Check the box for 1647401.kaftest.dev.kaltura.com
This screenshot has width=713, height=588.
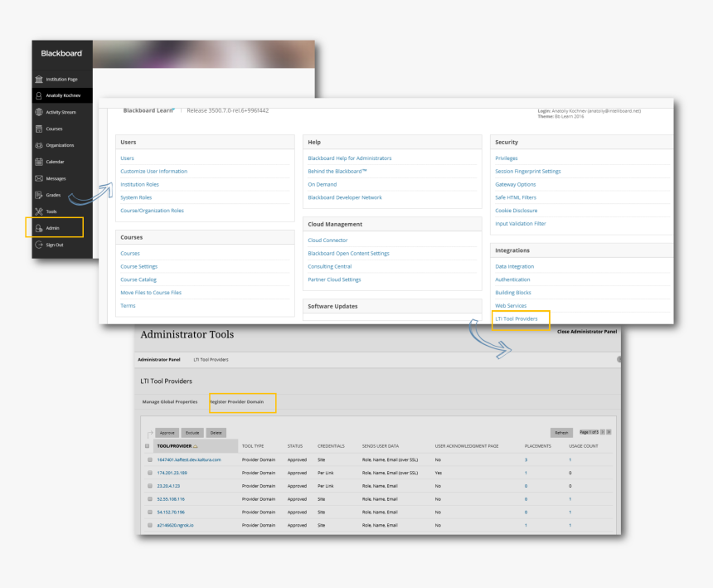(150, 459)
